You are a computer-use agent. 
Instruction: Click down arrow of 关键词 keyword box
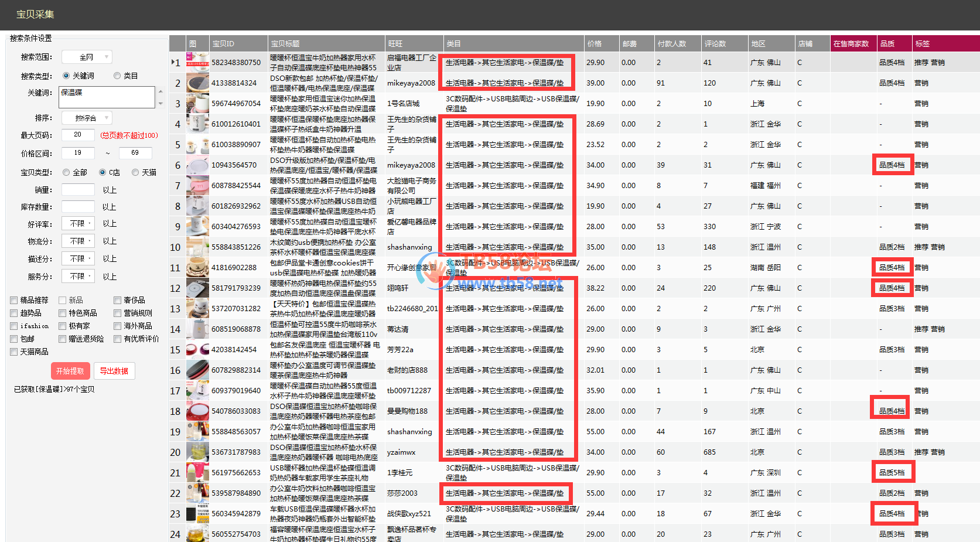click(x=161, y=104)
